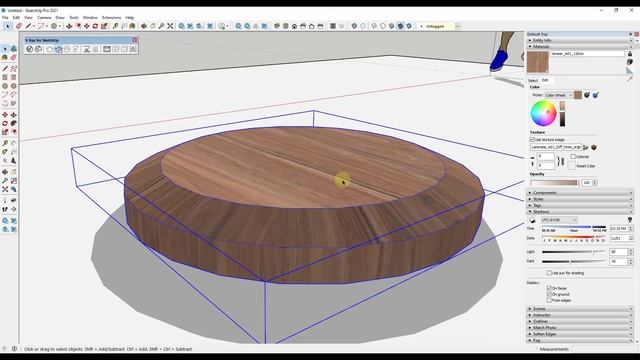
Task: Start V-Ray render with teapot icon
Action: pyautogui.click(x=49, y=49)
